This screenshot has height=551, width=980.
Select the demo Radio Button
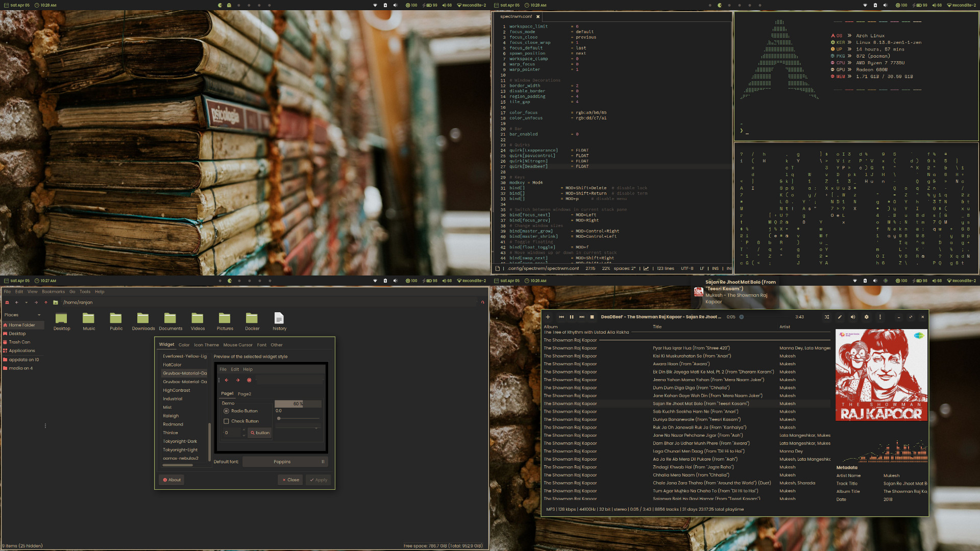coord(226,411)
